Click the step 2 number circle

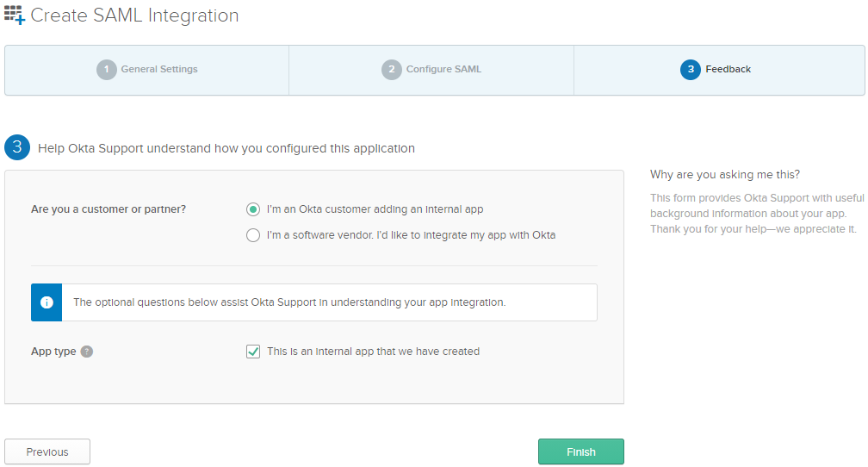coord(391,70)
